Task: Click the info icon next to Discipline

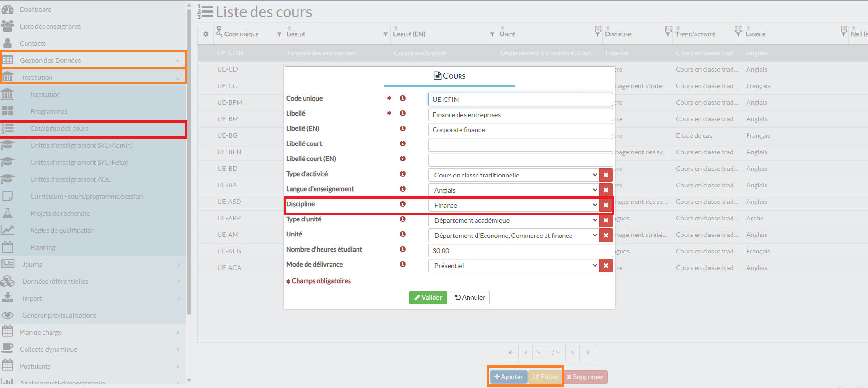Action: point(403,204)
